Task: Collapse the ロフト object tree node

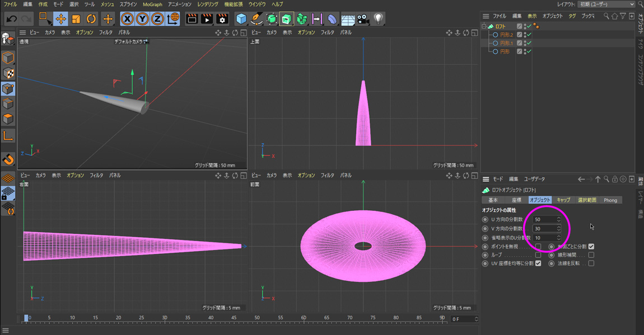Action: pyautogui.click(x=484, y=26)
